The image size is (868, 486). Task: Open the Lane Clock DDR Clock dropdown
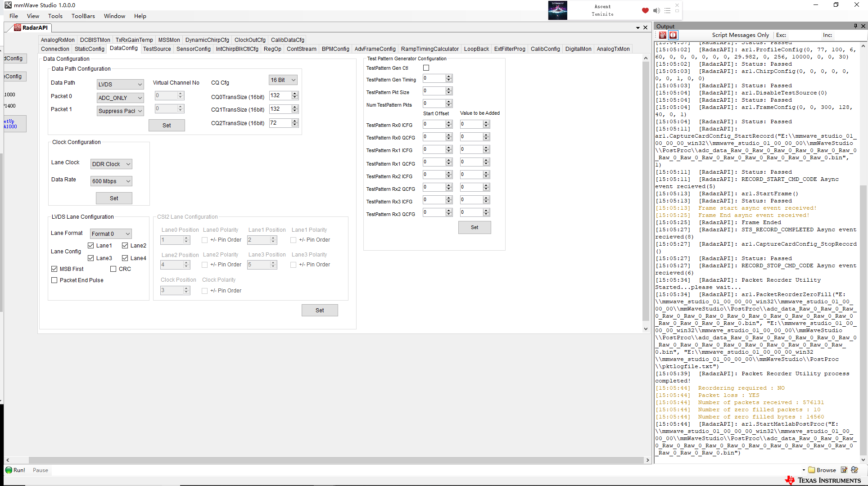pos(111,164)
